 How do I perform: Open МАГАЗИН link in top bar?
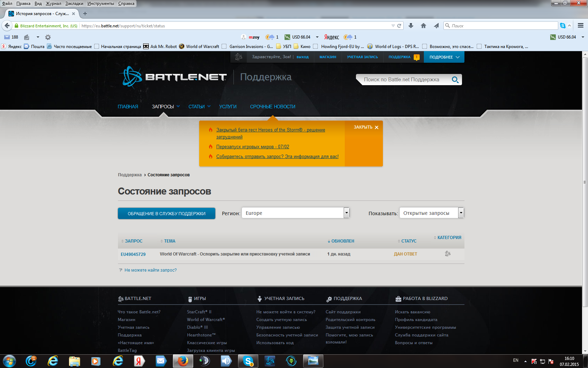328,57
